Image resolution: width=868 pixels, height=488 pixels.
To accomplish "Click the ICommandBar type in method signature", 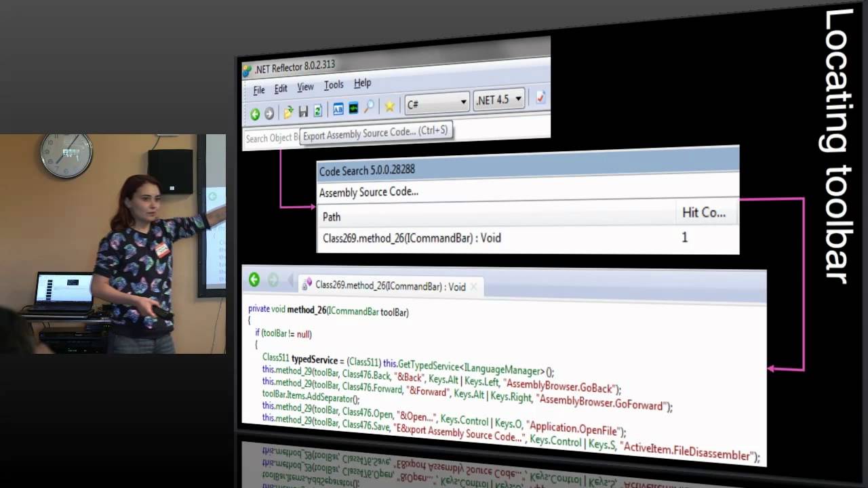I will coord(354,311).
